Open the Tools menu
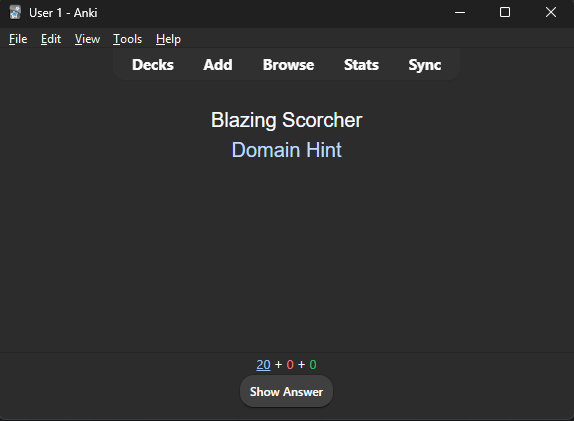The image size is (574, 421). point(127,39)
